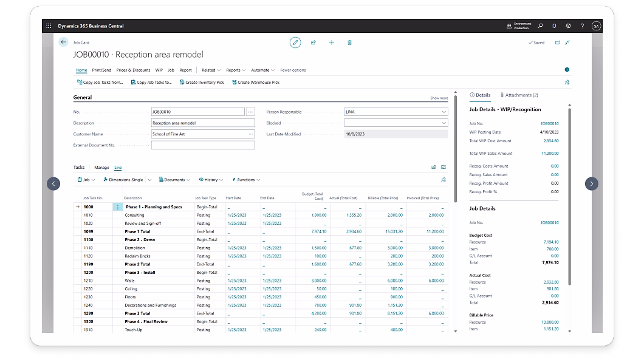The image size is (644, 362).
Task: Click into the Description field
Action: 203,123
